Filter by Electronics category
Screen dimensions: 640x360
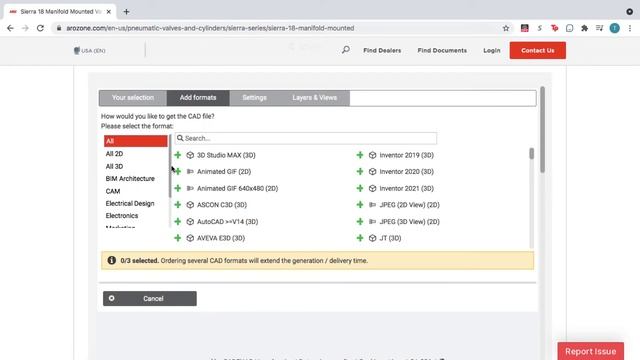coord(122,216)
